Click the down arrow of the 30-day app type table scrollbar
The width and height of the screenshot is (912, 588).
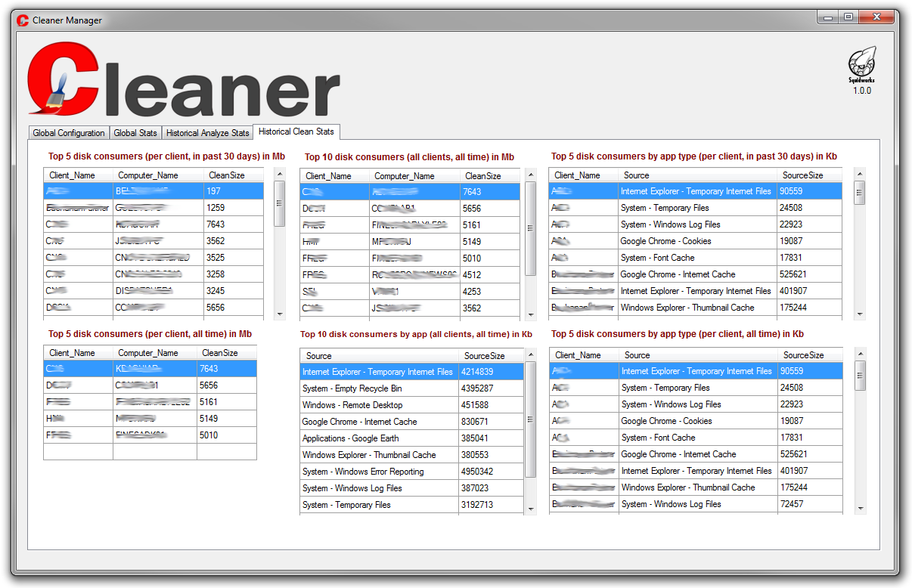[860, 314]
